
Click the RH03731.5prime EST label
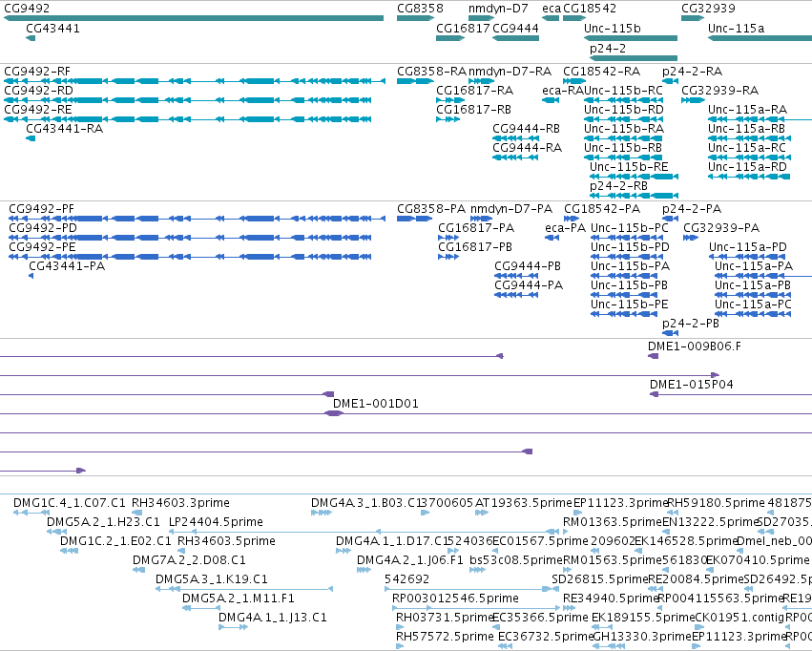pyautogui.click(x=444, y=618)
